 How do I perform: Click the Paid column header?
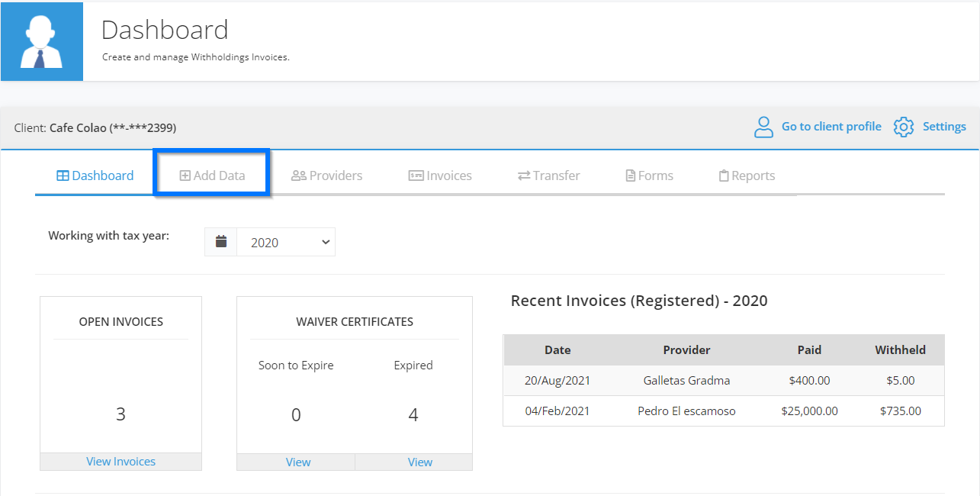809,350
